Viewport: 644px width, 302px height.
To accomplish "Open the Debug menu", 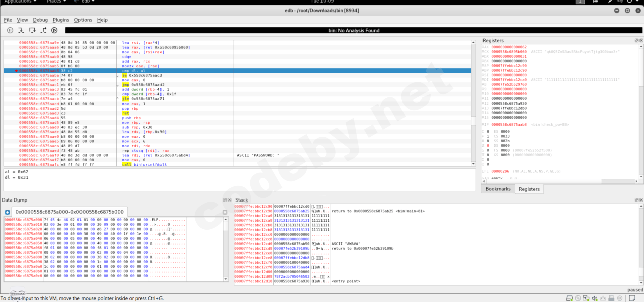I will [40, 20].
